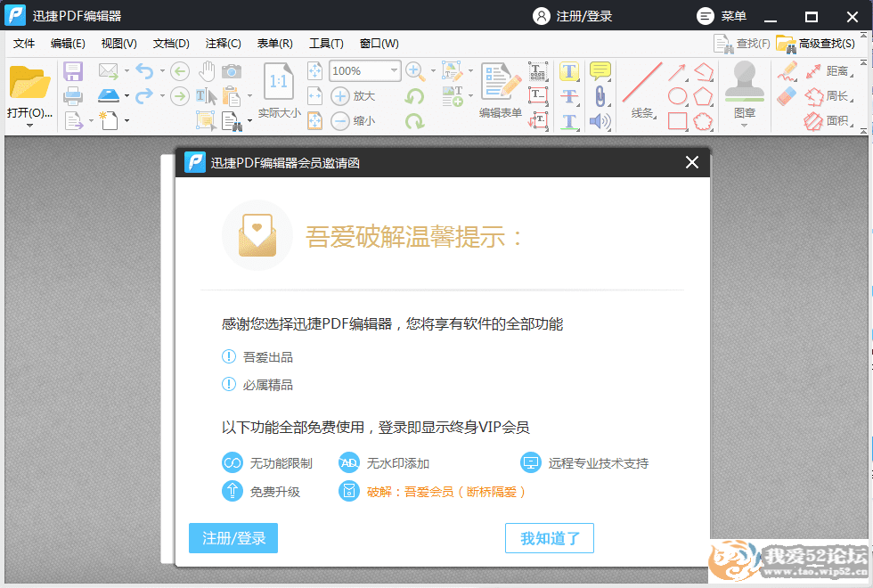Select the underline text tool
Viewport: 873px width, 588px height.
coord(569,121)
